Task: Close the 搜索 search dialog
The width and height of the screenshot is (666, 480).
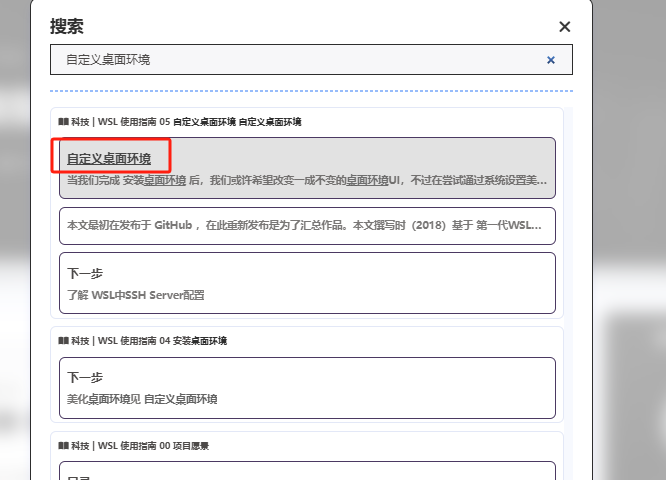Action: pos(564,27)
